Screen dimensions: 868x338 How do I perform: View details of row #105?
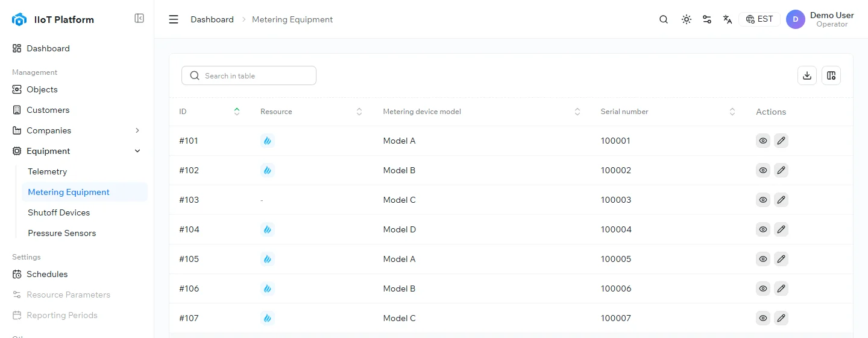pyautogui.click(x=763, y=259)
